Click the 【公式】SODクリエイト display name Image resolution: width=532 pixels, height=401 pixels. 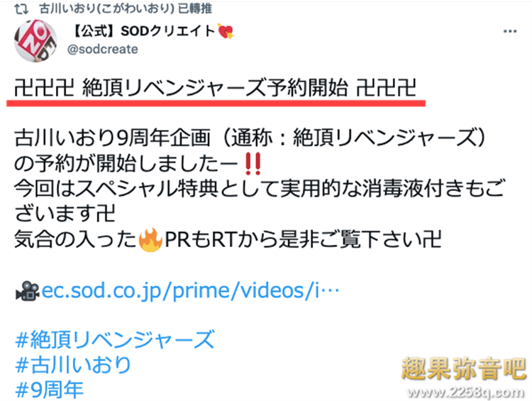coord(143,31)
